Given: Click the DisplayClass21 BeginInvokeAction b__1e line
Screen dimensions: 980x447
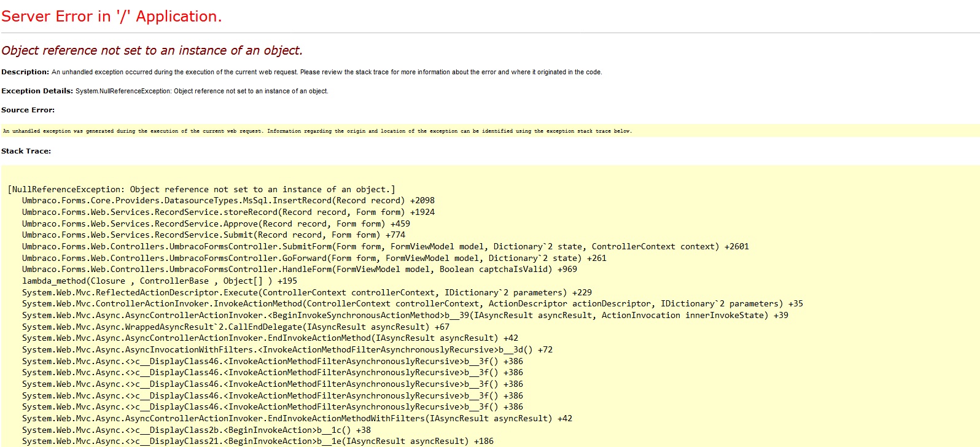Looking at the screenshot, I should click(258, 441).
